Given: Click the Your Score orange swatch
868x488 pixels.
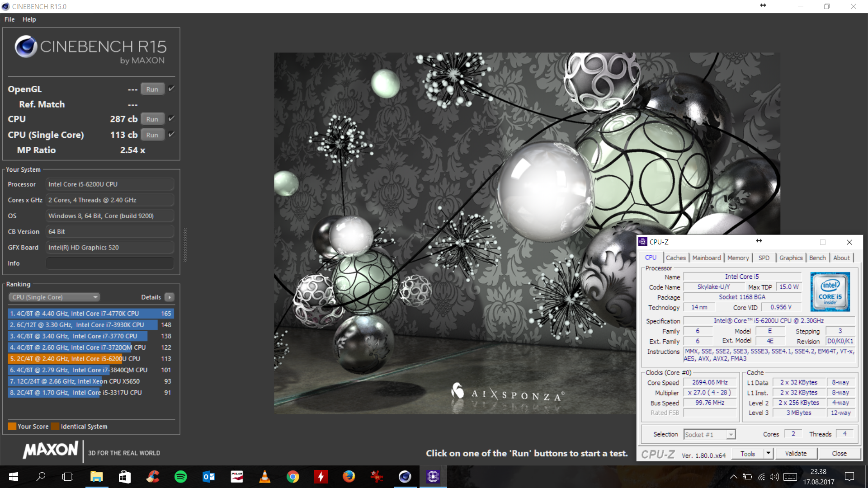Looking at the screenshot, I should click(x=12, y=426).
